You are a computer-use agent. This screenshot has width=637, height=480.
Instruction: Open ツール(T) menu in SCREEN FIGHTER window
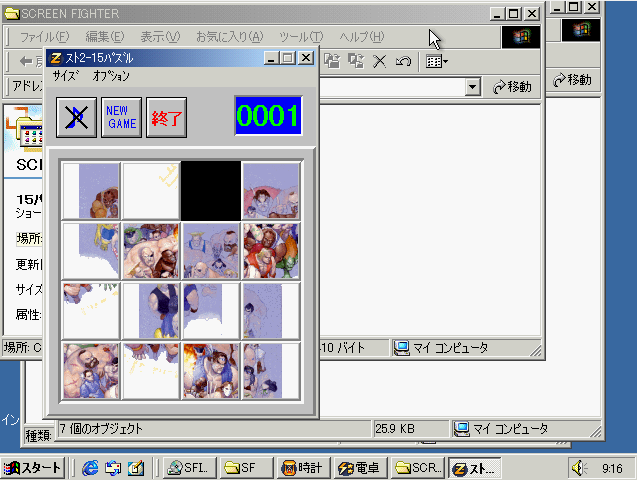click(x=301, y=37)
